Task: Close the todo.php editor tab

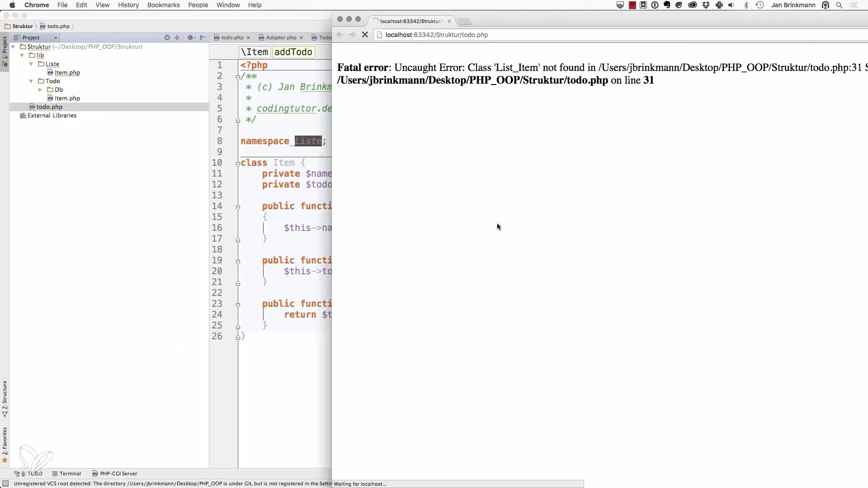Action: [x=248, y=38]
